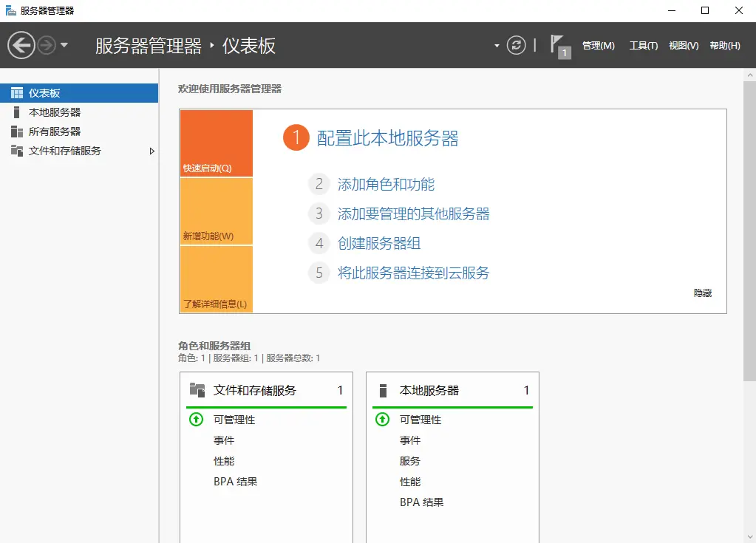
Task: Click 隐藏 to hide the welcome panel
Action: click(x=703, y=293)
